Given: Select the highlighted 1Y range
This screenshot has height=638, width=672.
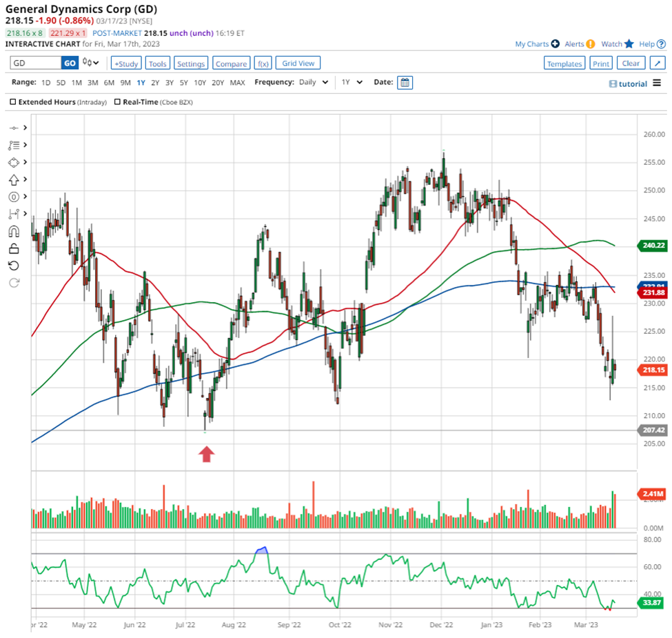Looking at the screenshot, I should point(141,82).
